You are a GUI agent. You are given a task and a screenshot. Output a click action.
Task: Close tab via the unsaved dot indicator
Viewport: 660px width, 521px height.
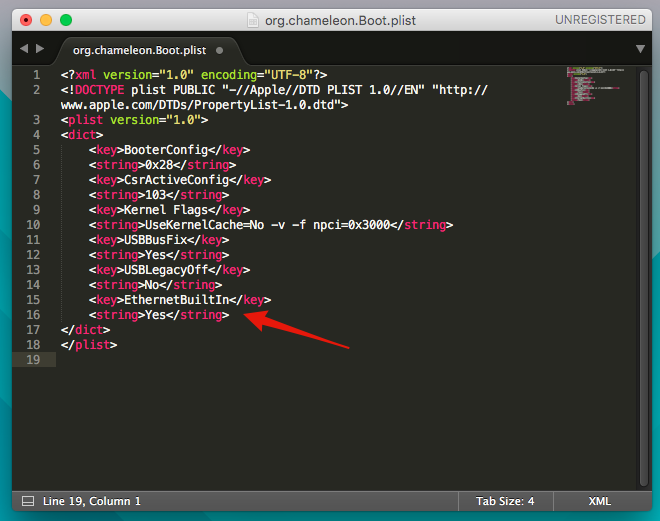click(219, 51)
